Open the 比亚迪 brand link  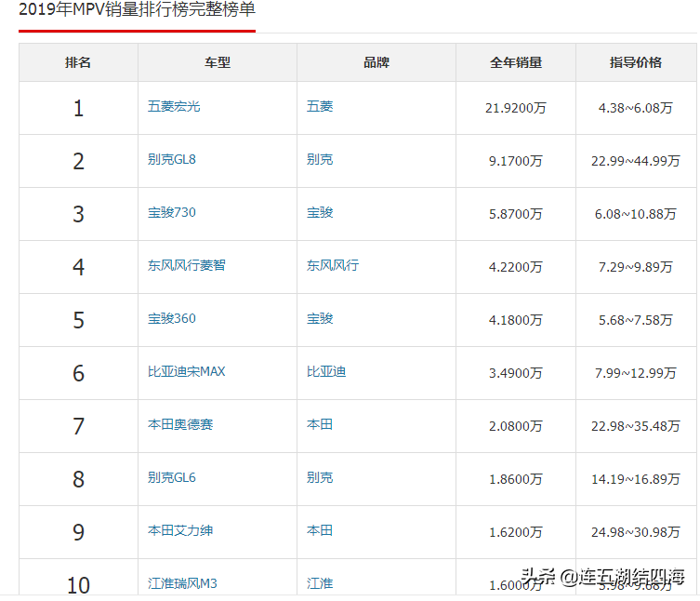click(326, 371)
